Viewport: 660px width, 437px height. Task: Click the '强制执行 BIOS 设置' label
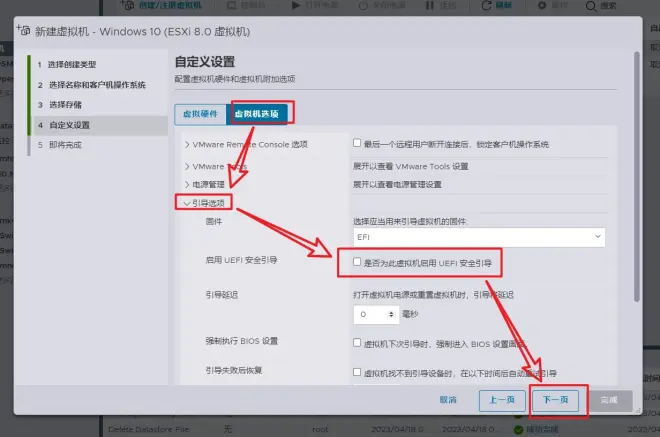point(242,341)
